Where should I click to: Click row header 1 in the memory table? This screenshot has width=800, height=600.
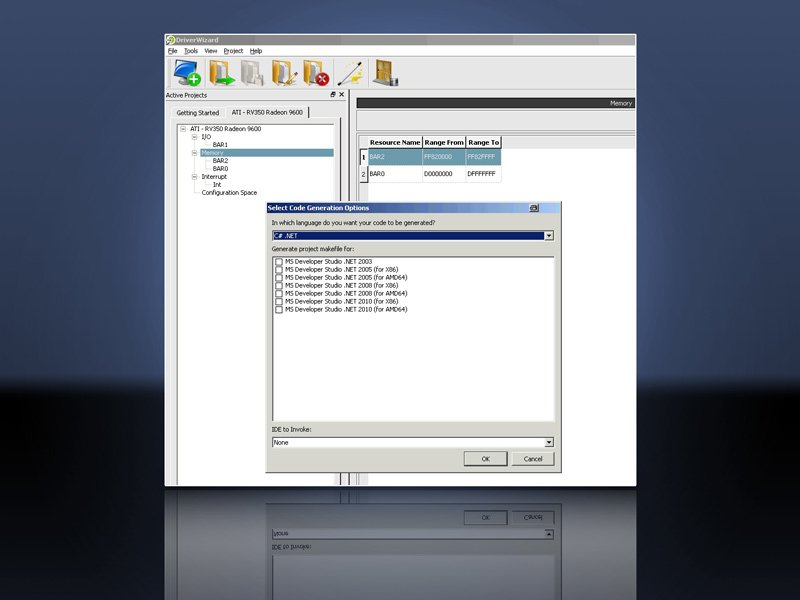click(363, 157)
